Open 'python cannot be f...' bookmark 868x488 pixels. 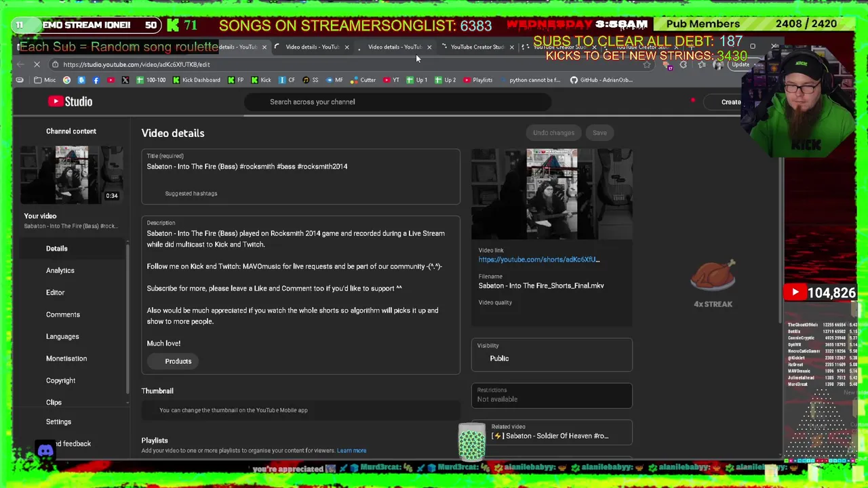(530, 80)
